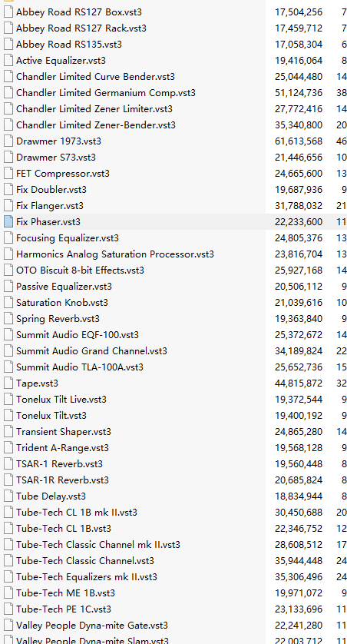Click the icon of Harmonics Analog Saturation Processor.vst3
This screenshot has height=644, width=347.
coord(8,254)
